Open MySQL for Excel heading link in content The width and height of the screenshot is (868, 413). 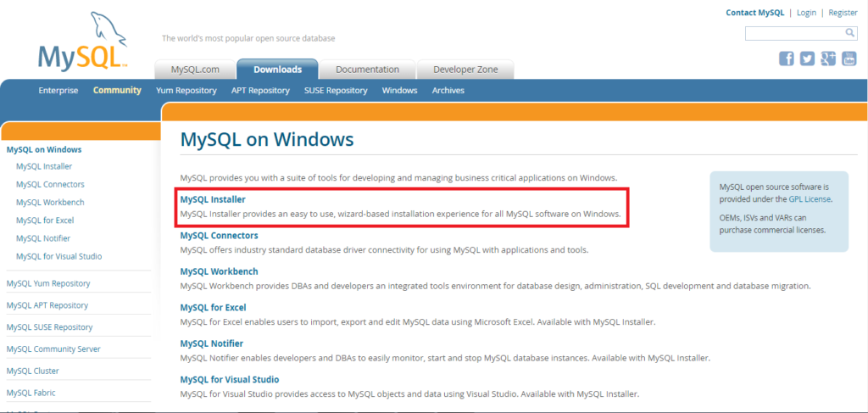[x=213, y=307]
